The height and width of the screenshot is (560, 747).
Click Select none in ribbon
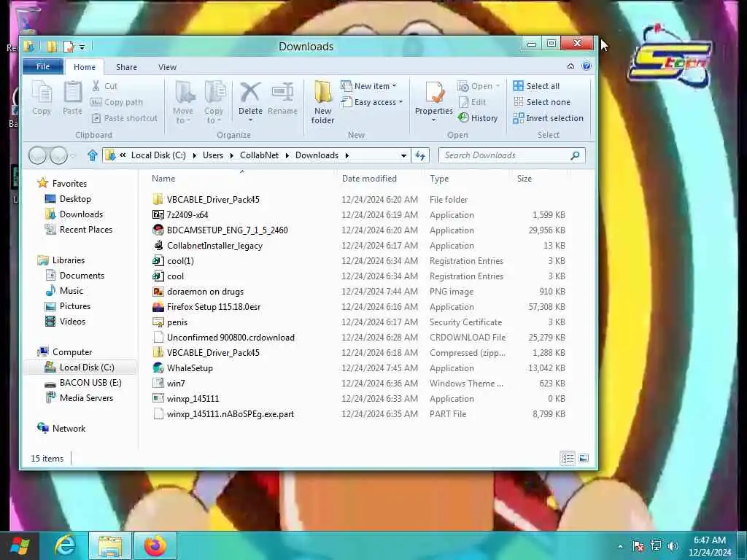[542, 102]
